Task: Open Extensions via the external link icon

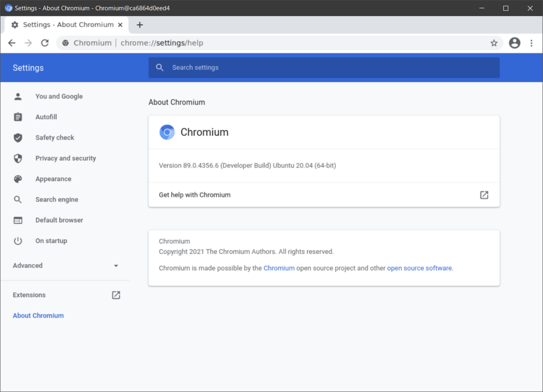Action: pos(116,295)
